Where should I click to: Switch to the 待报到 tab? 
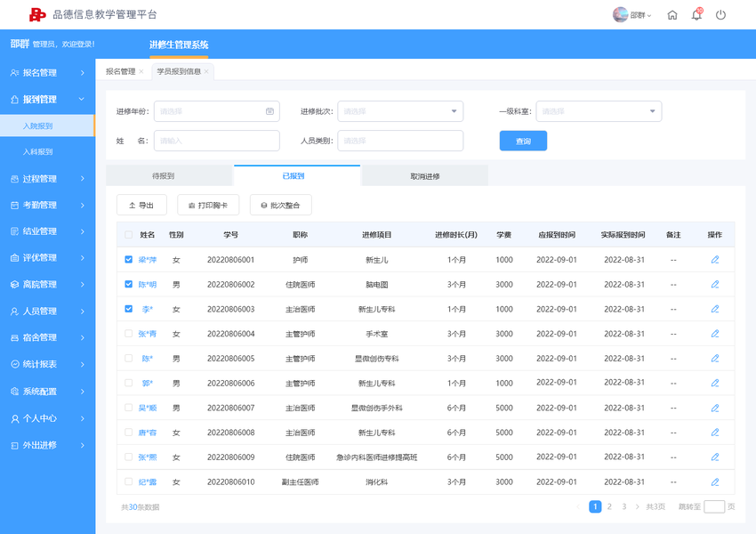click(169, 176)
